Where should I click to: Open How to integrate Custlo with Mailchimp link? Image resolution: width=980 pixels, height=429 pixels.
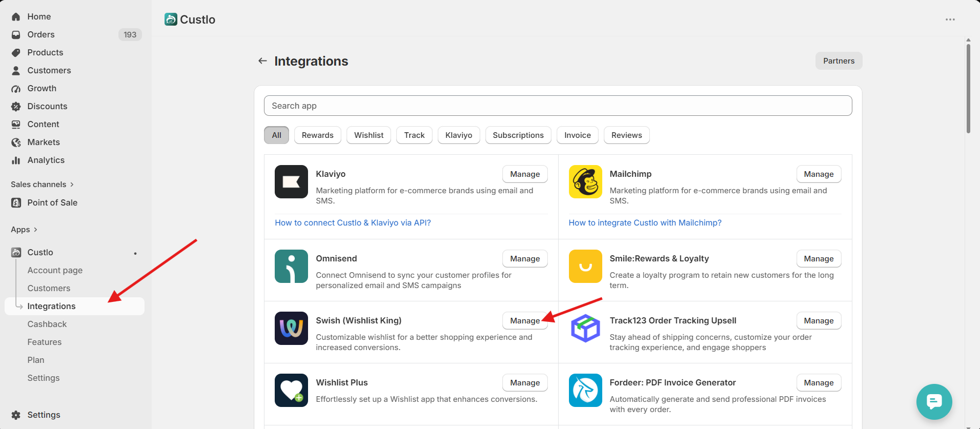(x=645, y=223)
